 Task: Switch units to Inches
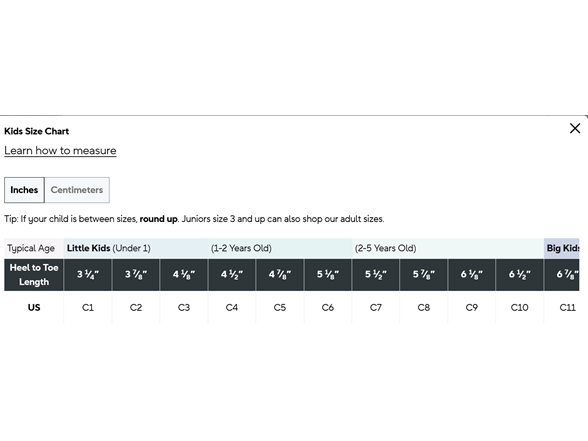pyautogui.click(x=24, y=190)
